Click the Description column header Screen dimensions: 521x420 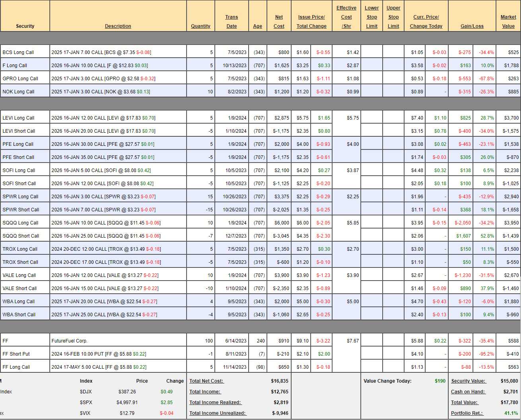[118, 26]
